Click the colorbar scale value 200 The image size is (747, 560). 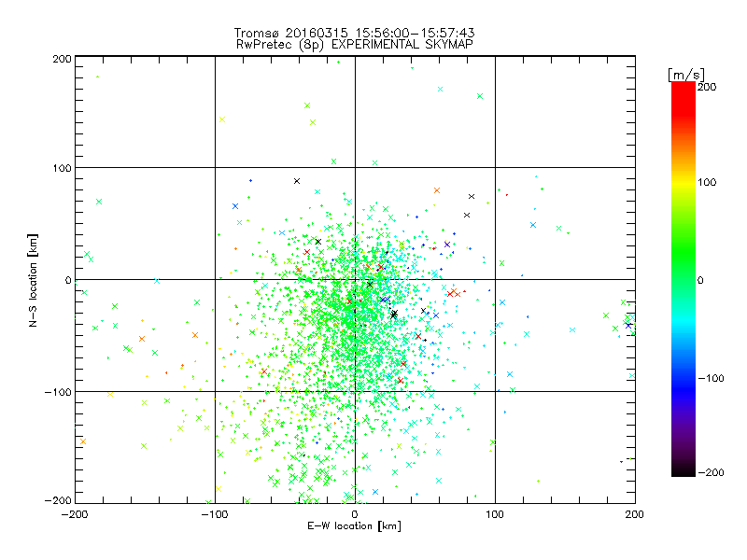pyautogui.click(x=707, y=87)
